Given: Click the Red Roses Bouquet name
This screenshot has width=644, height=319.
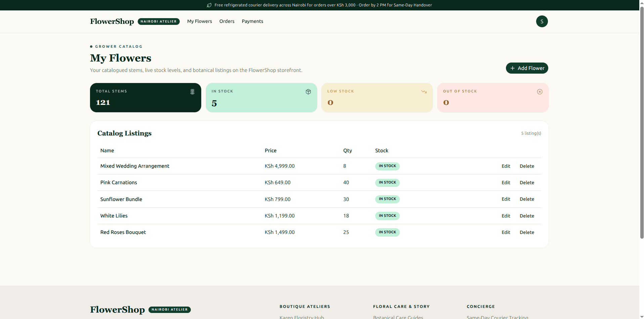Looking at the screenshot, I should pos(123,232).
